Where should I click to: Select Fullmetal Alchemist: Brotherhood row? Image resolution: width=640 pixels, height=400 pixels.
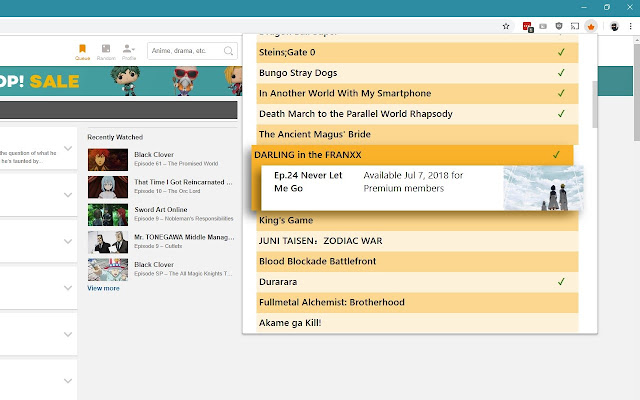[417, 302]
